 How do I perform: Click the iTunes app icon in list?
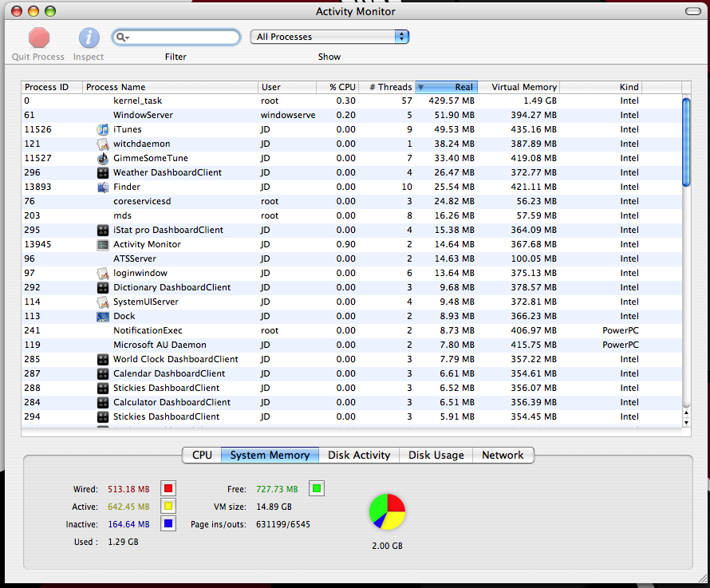click(103, 129)
